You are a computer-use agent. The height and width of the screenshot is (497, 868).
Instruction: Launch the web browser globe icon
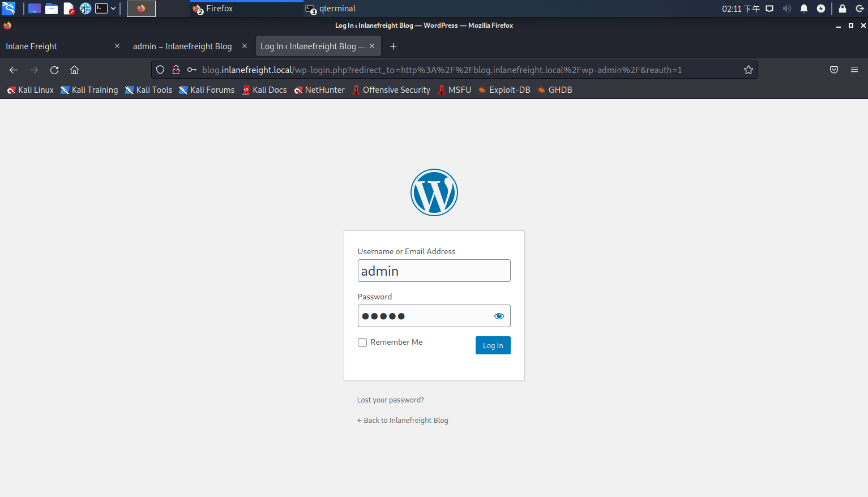pyautogui.click(x=85, y=8)
